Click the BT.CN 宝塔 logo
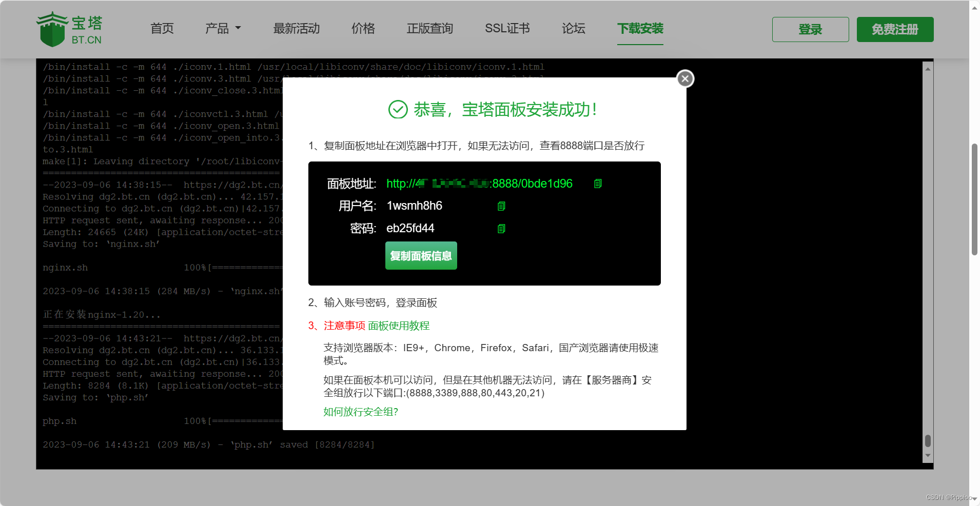Screen dimensions: 980x506 (69, 29)
